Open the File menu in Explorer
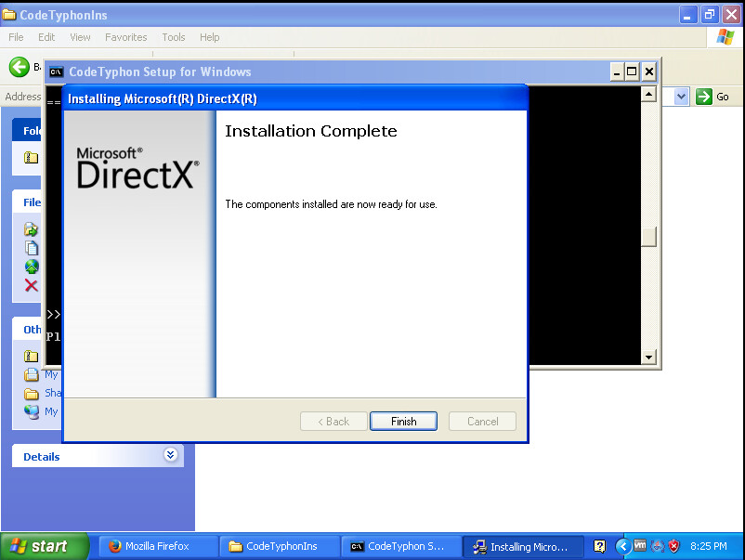 coord(16,37)
